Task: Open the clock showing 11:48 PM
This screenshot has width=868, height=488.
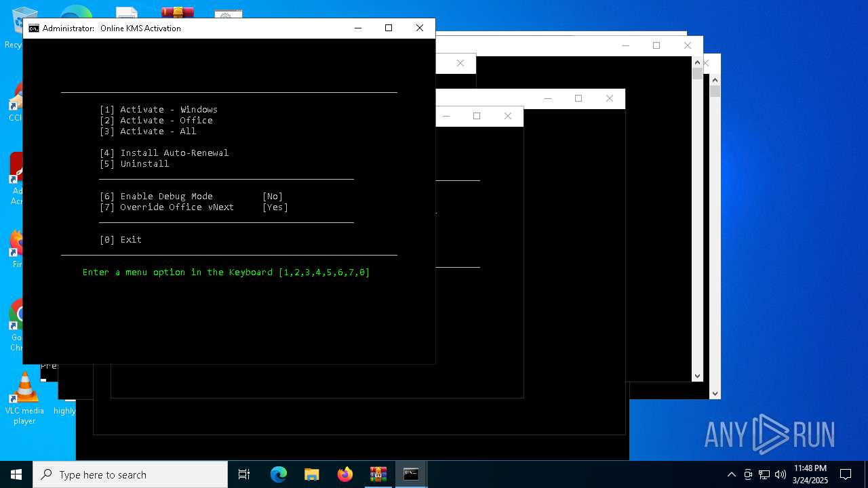Action: click(x=810, y=474)
